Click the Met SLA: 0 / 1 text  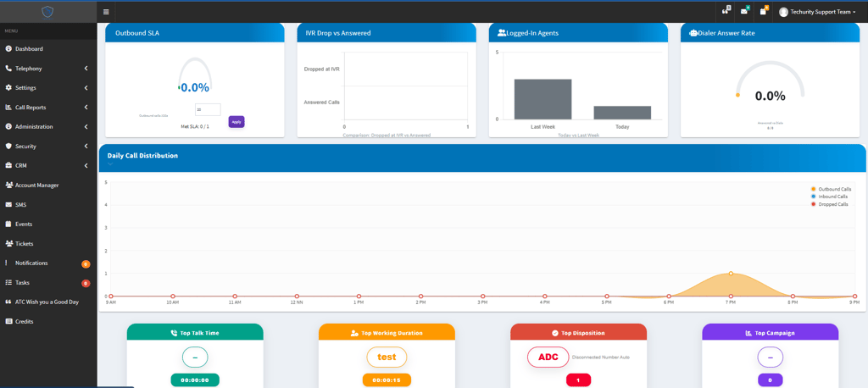click(195, 127)
